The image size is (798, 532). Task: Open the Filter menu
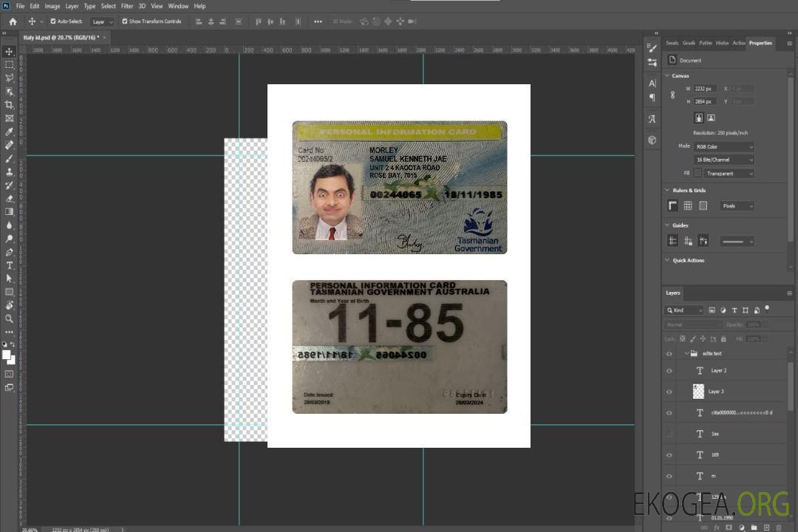tap(127, 6)
